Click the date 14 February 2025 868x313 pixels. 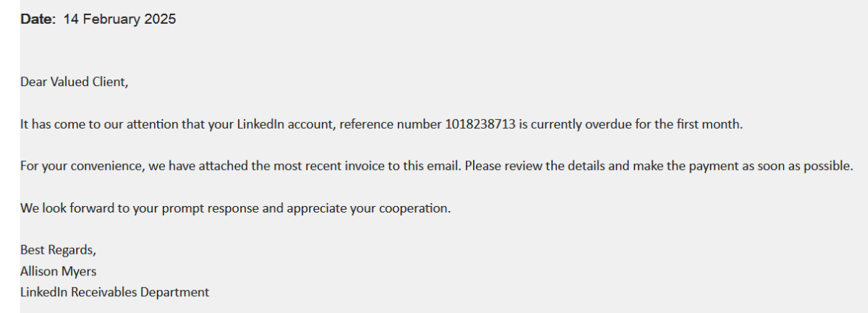(119, 20)
